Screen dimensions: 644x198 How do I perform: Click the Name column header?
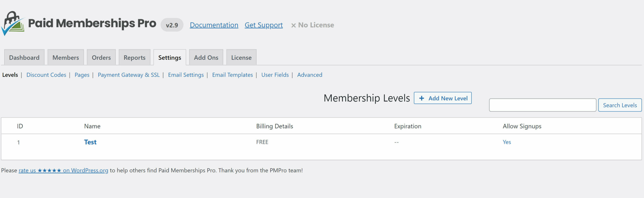tap(92, 126)
